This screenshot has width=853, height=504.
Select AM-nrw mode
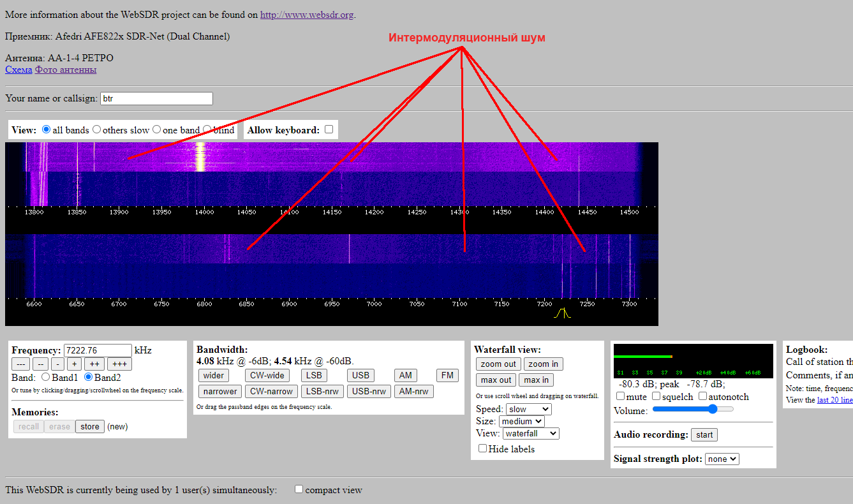coord(414,391)
